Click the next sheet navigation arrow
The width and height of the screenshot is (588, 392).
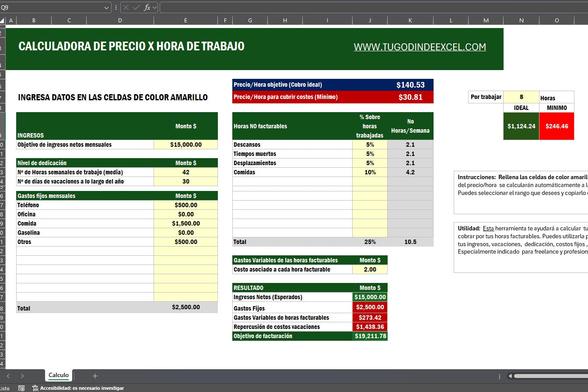23,375
